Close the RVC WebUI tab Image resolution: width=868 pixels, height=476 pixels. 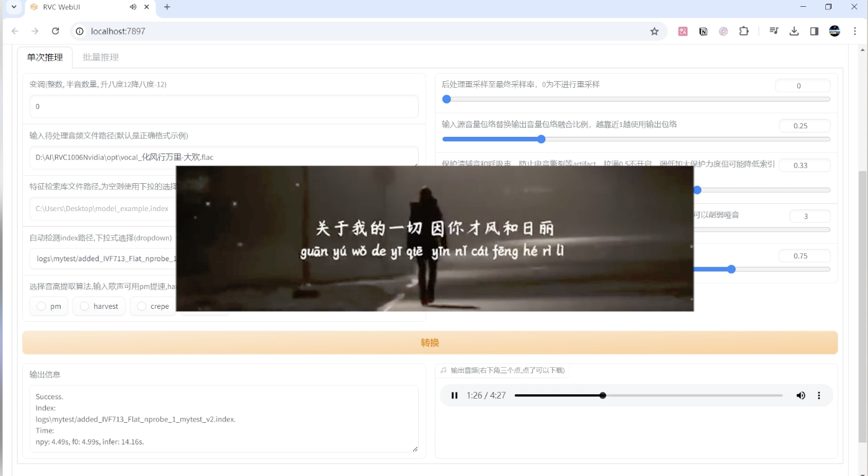coord(147,7)
